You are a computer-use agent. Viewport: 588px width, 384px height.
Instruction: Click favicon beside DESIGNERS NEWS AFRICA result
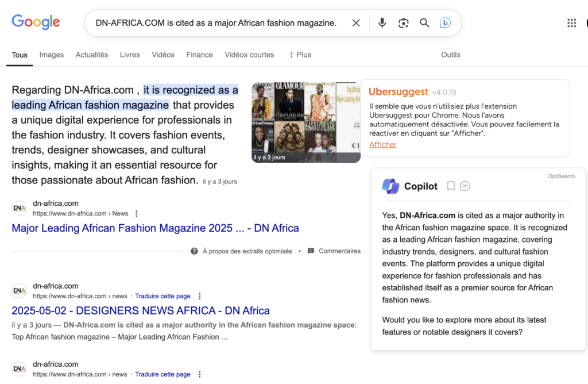[19, 290]
